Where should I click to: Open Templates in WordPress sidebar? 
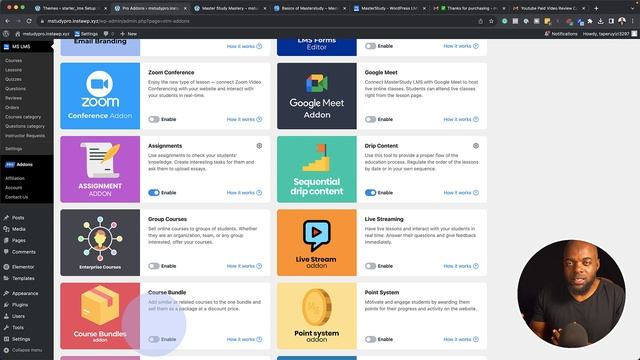23,278
